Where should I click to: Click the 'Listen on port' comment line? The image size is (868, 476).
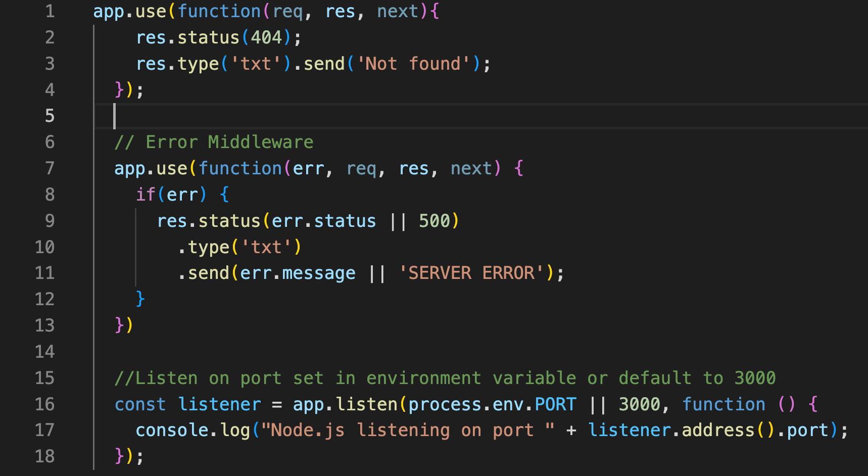(445, 378)
